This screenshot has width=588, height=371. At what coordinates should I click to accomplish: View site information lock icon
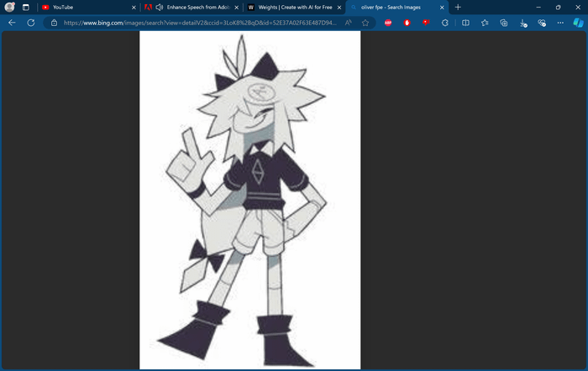click(54, 23)
